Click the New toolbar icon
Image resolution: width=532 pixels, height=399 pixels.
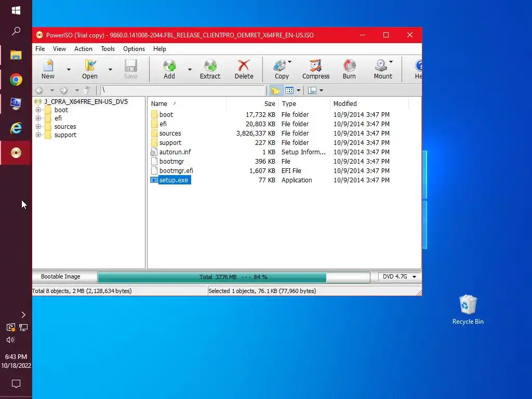click(48, 69)
